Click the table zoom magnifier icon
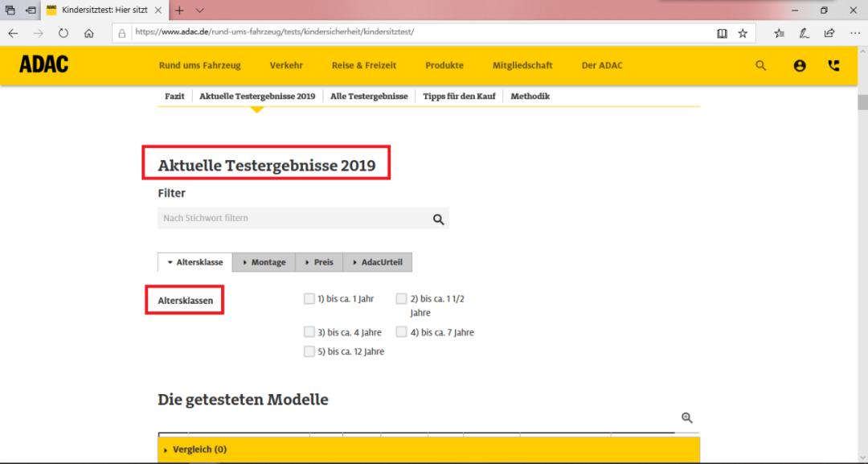The width and height of the screenshot is (868, 464). click(x=687, y=418)
